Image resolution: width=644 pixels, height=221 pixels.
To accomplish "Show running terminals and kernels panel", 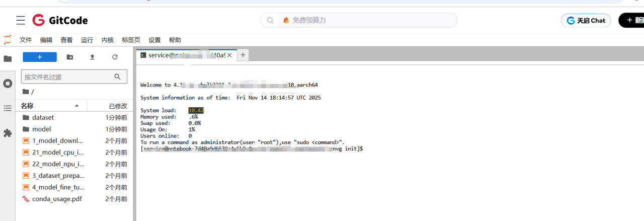I will [8, 84].
